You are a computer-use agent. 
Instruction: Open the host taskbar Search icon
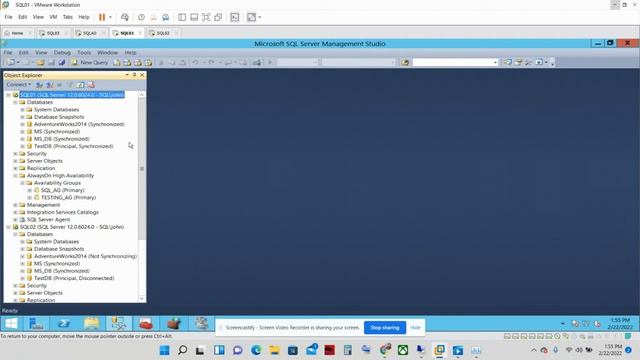click(183, 350)
